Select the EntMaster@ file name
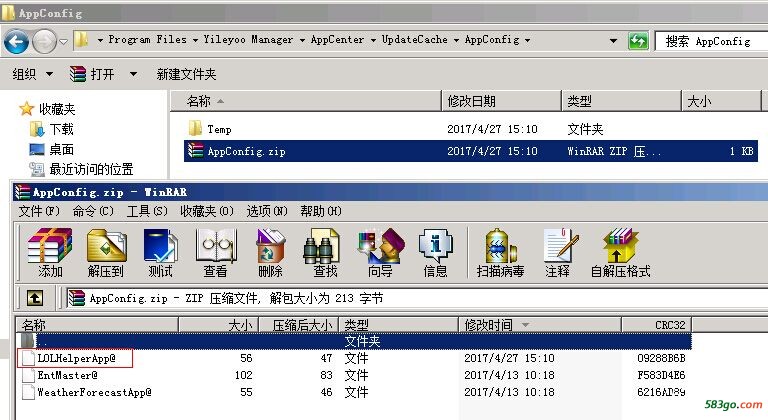 [x=68, y=375]
